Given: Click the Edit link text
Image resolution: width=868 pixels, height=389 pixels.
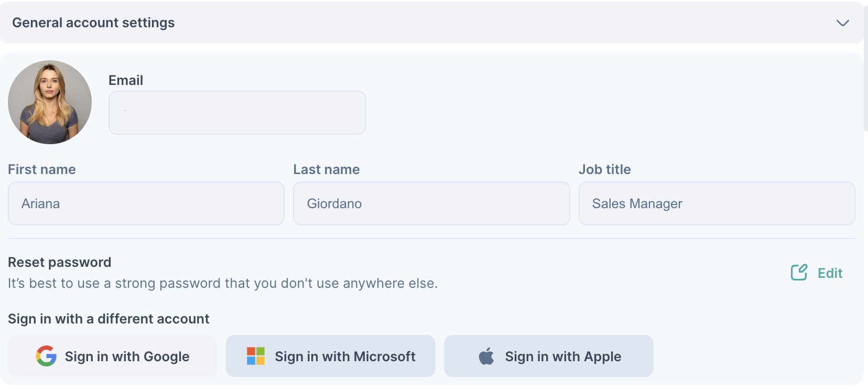Looking at the screenshot, I should pyautogui.click(x=830, y=273).
